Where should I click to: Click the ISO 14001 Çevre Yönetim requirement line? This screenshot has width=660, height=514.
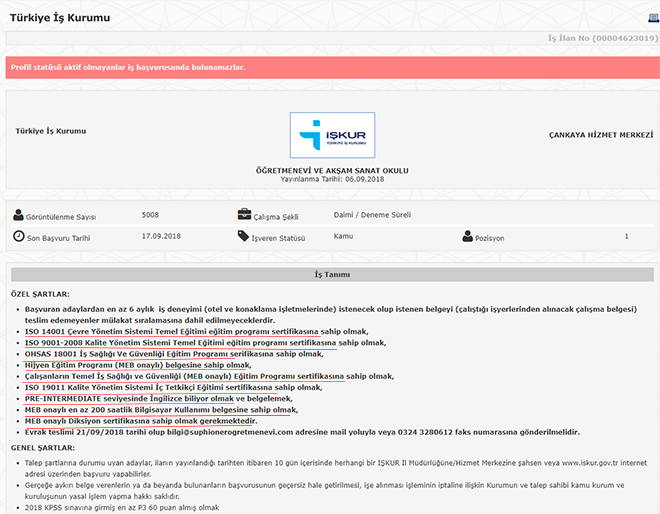pyautogui.click(x=197, y=332)
